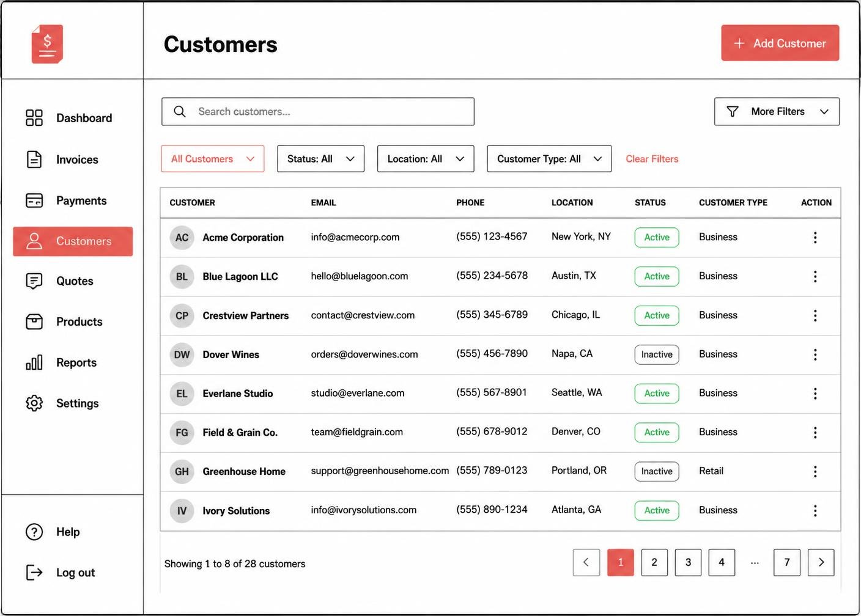The width and height of the screenshot is (861, 616).
Task: Click the Clear Filters link
Action: click(652, 159)
